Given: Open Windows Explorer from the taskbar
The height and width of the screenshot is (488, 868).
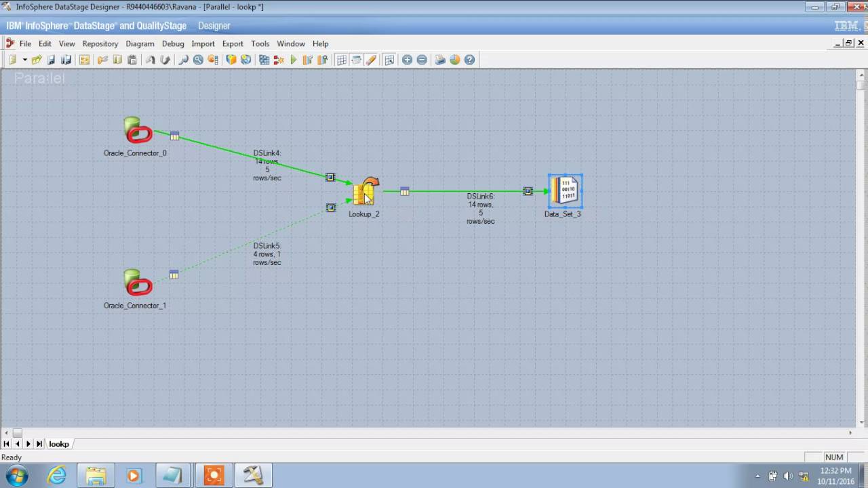Looking at the screenshot, I should coord(96,476).
